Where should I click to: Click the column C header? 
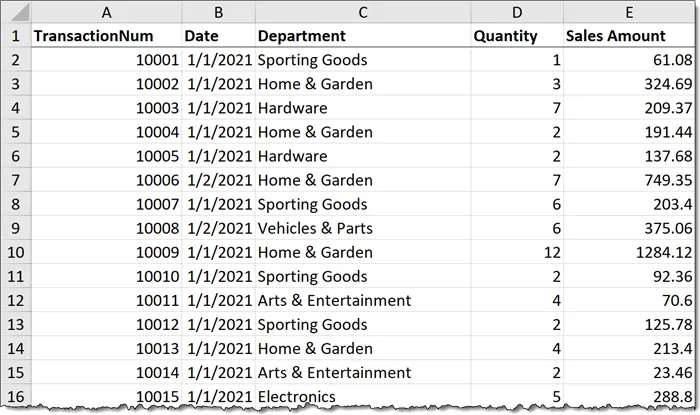[x=362, y=12]
